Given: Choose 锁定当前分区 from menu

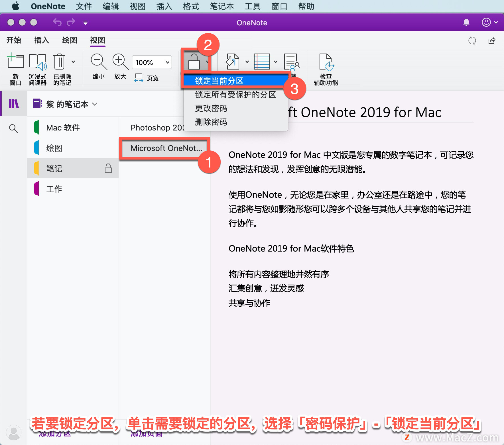Looking at the screenshot, I should [x=235, y=81].
